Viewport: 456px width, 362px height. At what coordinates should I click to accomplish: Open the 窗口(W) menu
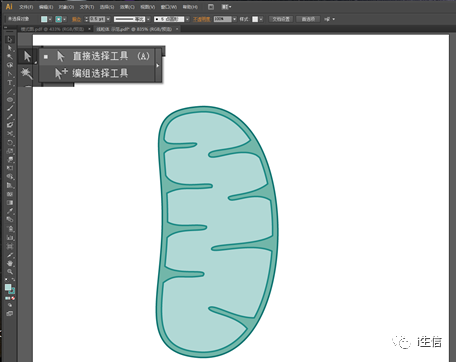point(169,7)
